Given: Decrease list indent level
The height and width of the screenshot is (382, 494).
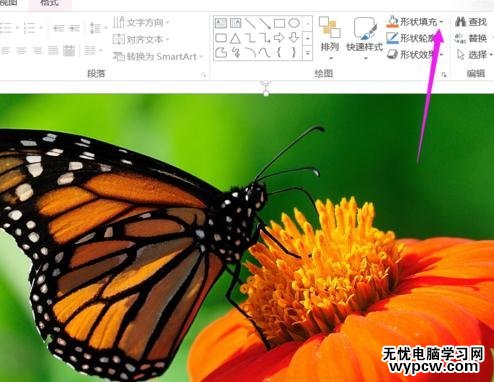Looking at the screenshot, I should (x=59, y=28).
